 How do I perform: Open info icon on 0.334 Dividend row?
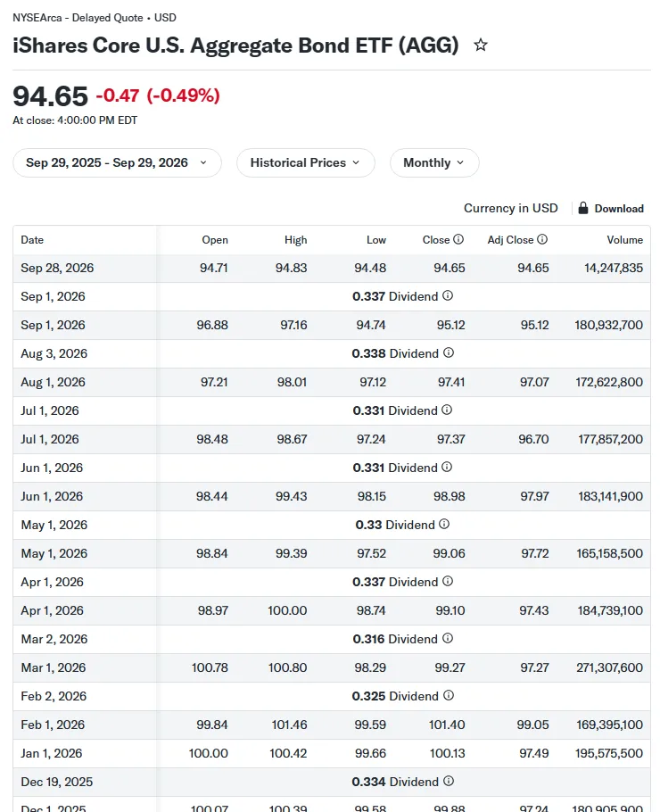click(x=449, y=781)
